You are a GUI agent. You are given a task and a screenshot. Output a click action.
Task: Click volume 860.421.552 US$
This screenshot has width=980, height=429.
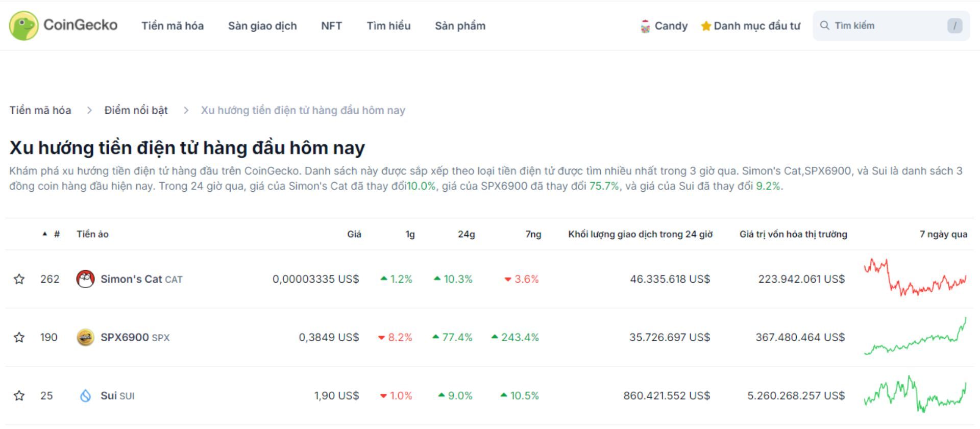click(x=667, y=395)
